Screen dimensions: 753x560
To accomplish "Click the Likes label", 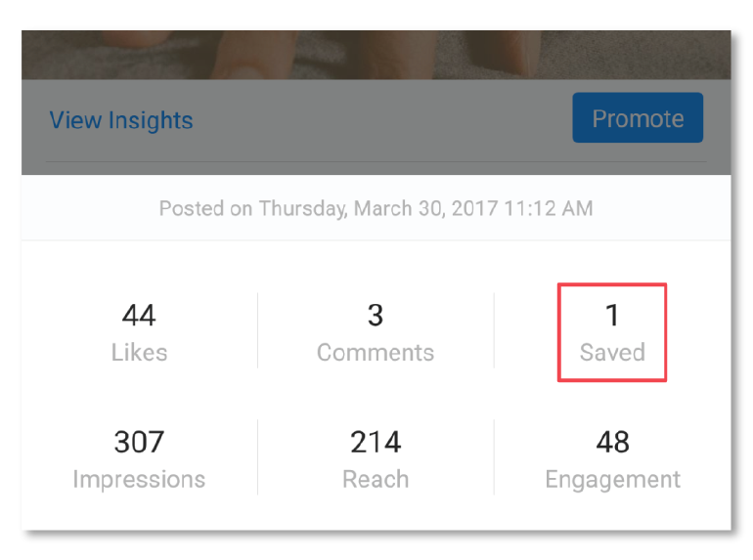I will [x=139, y=352].
